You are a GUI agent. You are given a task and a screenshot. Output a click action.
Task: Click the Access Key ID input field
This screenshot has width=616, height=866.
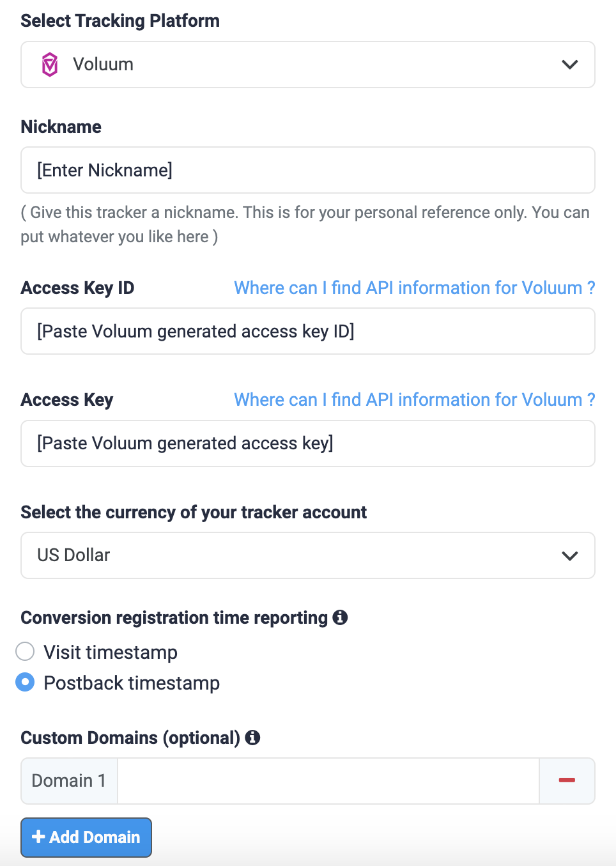tap(308, 331)
